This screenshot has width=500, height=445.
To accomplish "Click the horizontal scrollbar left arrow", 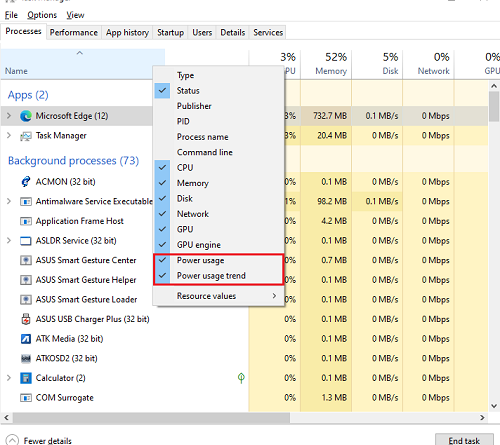I will [x=6, y=417].
